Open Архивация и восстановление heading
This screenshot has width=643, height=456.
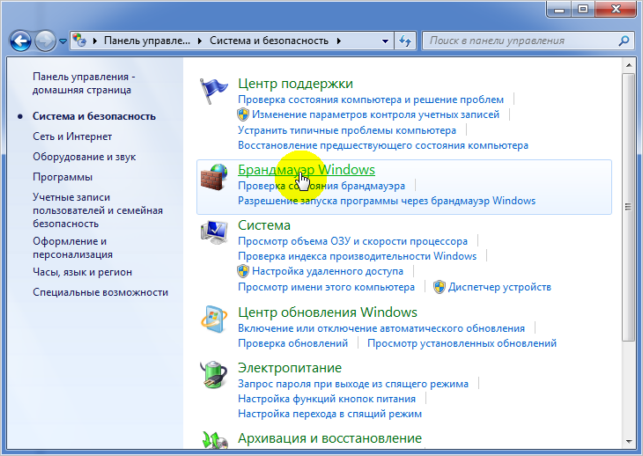pyautogui.click(x=330, y=438)
